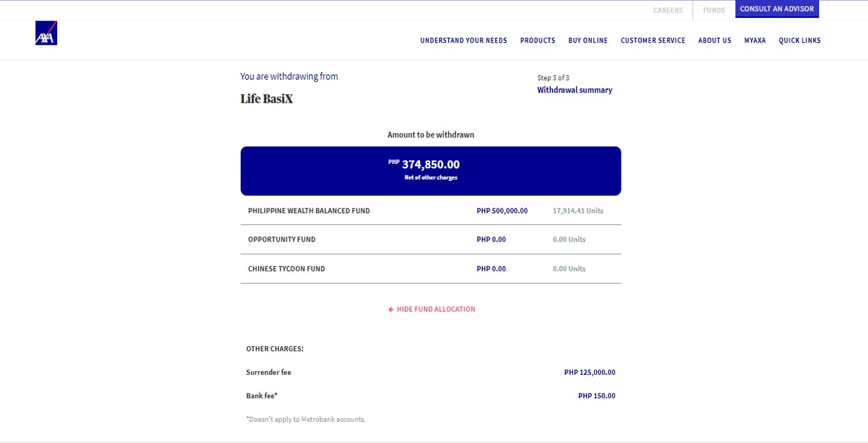Open the CUSTOMER SERVICE menu
The image size is (868, 443).
pos(653,40)
